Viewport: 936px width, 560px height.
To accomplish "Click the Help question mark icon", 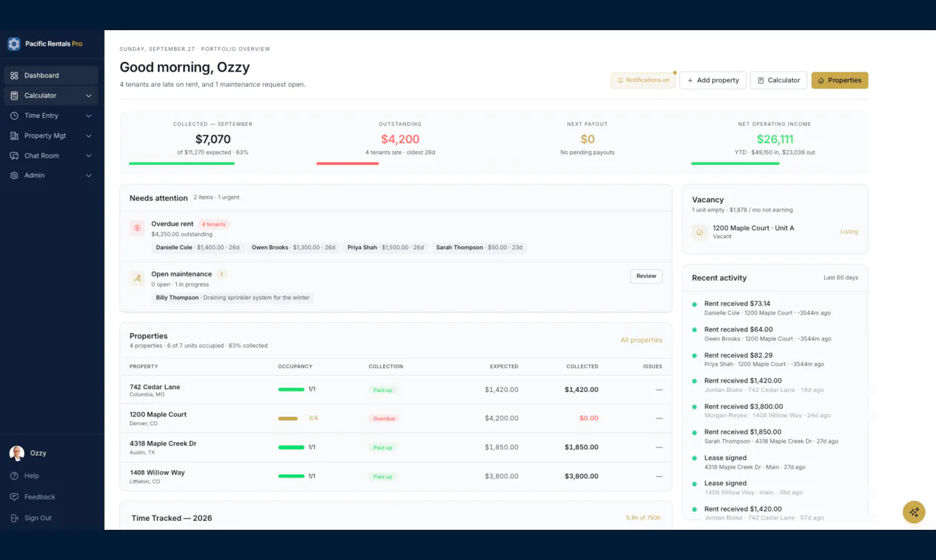I will click(x=14, y=476).
